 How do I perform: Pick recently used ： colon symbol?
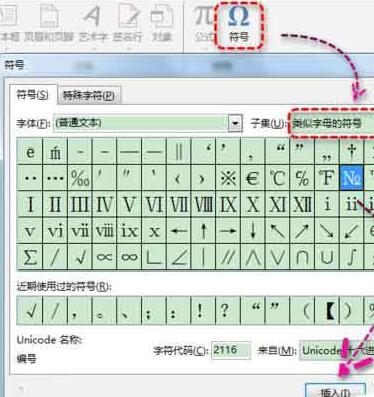[179, 311]
